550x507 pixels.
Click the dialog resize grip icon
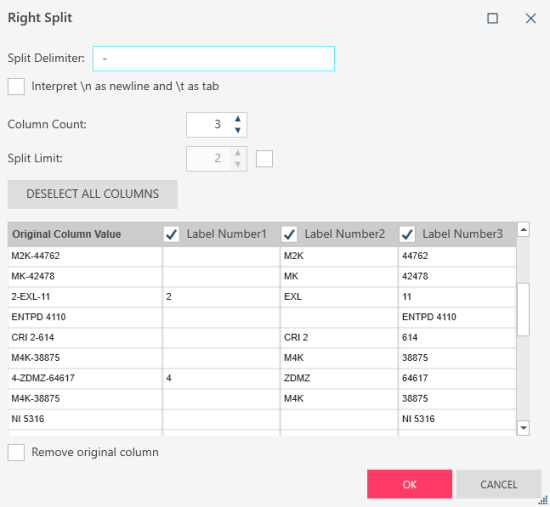(x=543, y=500)
